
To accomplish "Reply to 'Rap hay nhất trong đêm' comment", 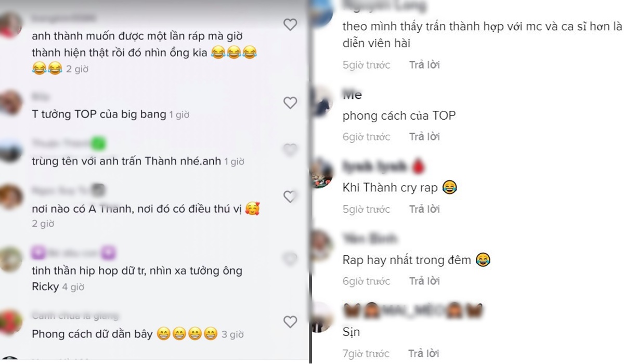I will coord(424,281).
